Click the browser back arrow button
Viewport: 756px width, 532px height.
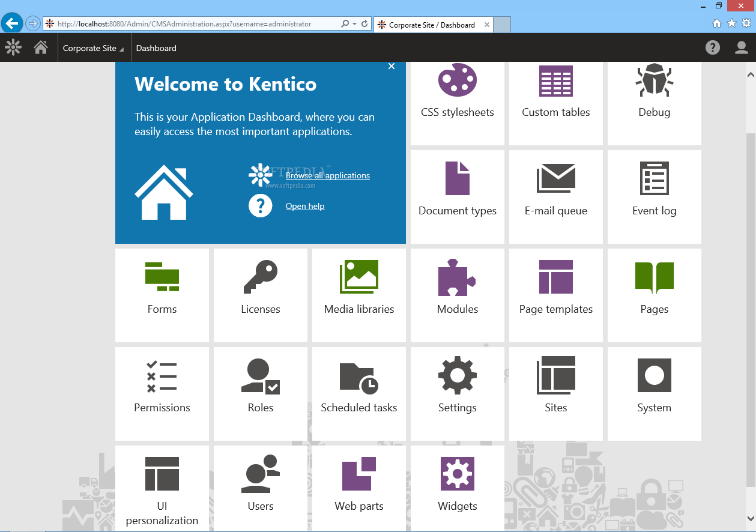[x=12, y=23]
